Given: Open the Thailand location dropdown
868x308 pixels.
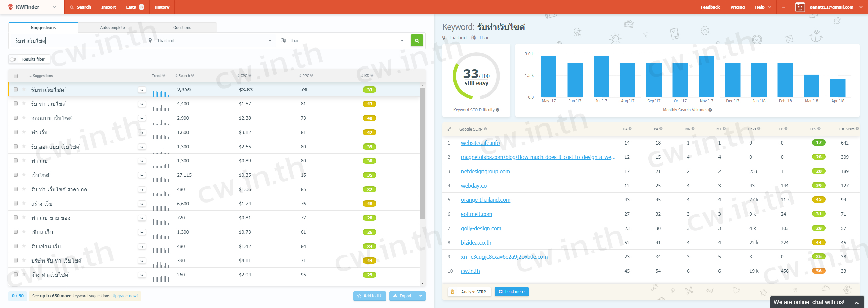Looking at the screenshot, I should [210, 41].
